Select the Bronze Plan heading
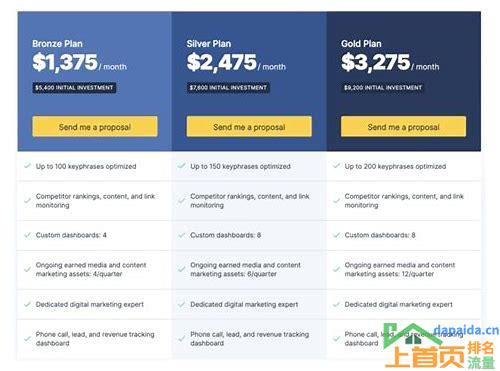The height and width of the screenshot is (371, 500). tap(57, 44)
